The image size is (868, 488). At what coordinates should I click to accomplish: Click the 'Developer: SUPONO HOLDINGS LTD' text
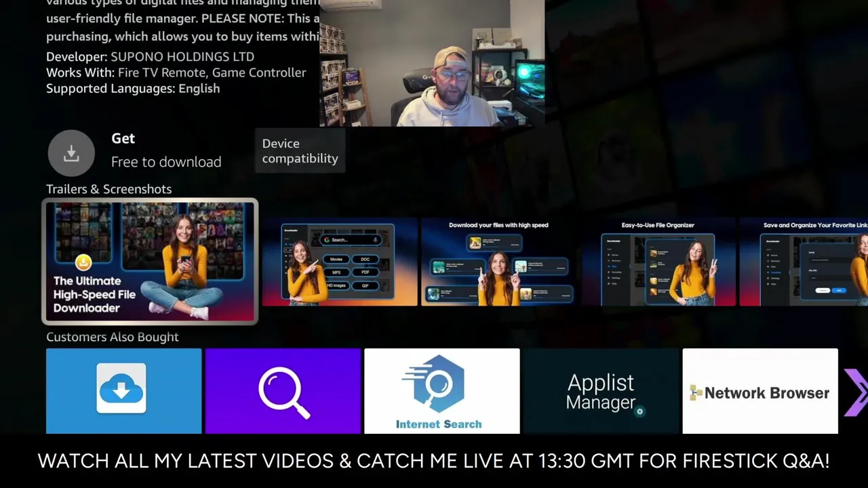pos(150,57)
